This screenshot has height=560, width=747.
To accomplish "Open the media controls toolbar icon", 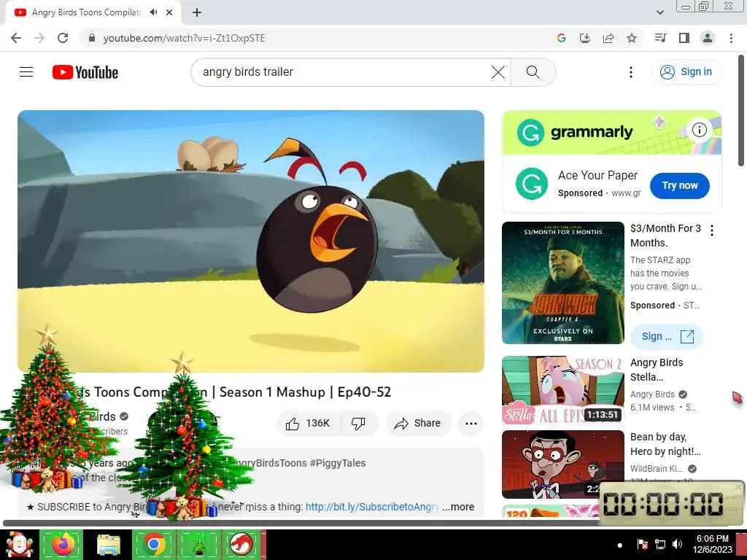I will pos(660,38).
